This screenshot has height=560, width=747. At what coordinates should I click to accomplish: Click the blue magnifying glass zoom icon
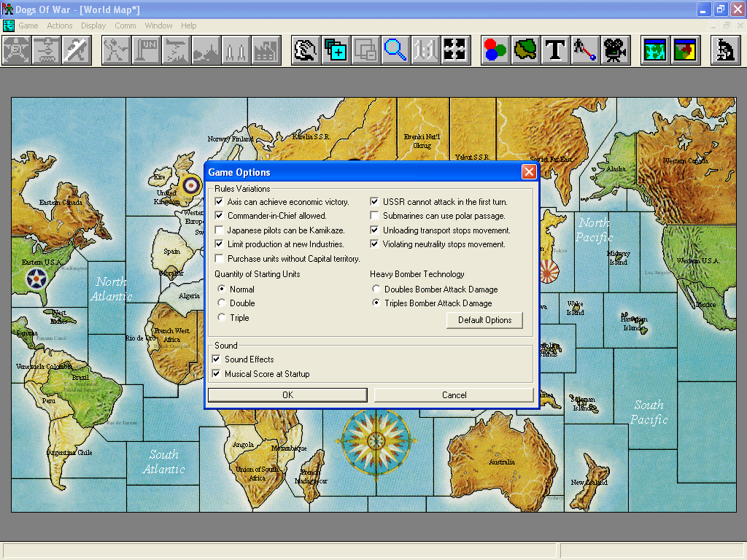click(396, 50)
